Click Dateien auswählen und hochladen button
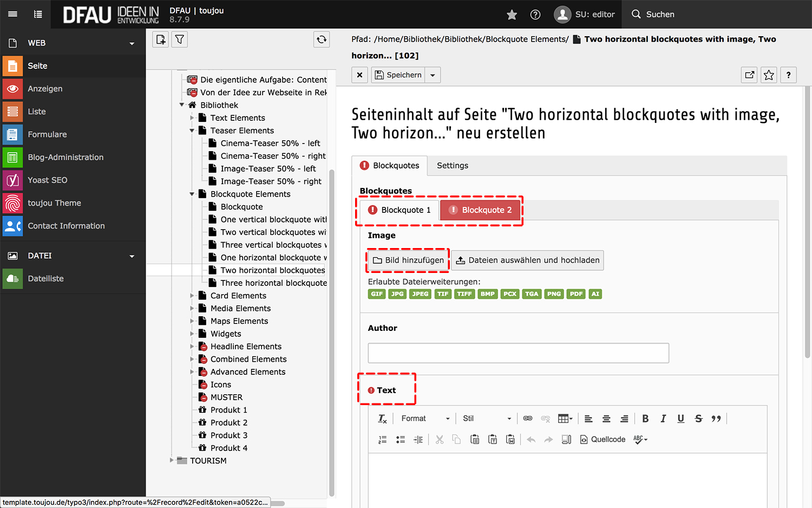This screenshot has height=508, width=812. (x=527, y=260)
